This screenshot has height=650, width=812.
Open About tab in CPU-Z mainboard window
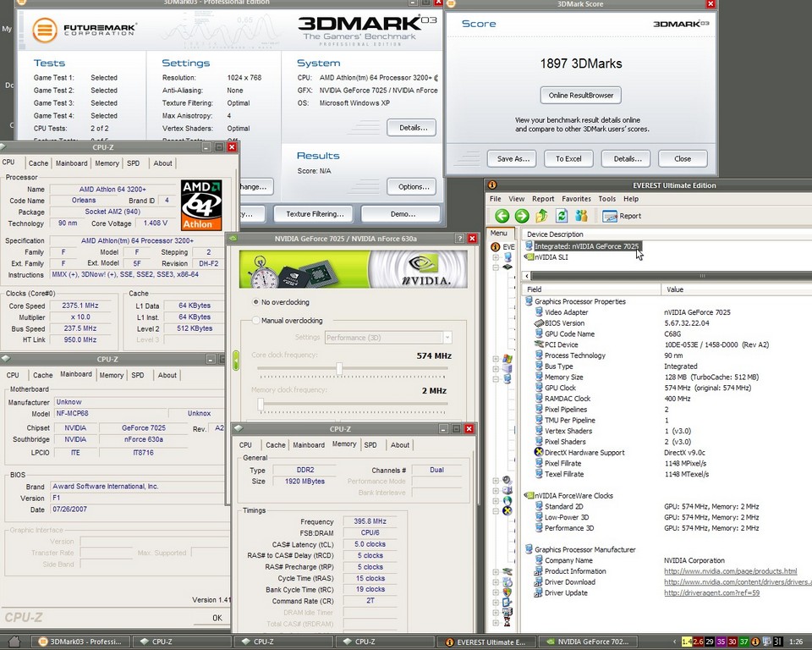167,375
